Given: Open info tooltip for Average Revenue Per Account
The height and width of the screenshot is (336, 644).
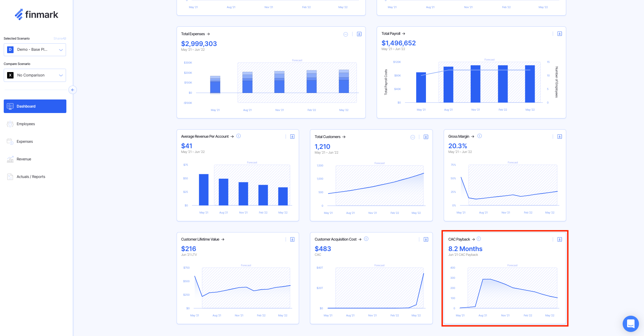Looking at the screenshot, I should click(238, 136).
